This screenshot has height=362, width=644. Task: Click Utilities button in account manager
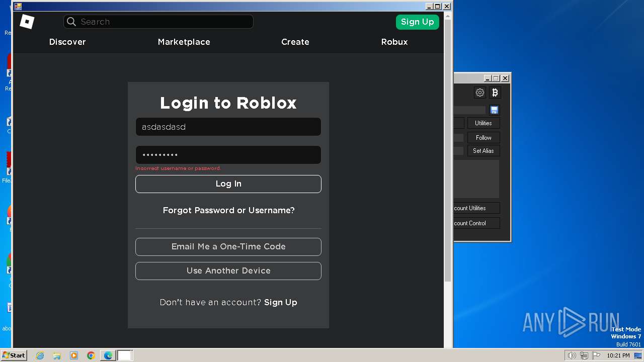point(484,123)
